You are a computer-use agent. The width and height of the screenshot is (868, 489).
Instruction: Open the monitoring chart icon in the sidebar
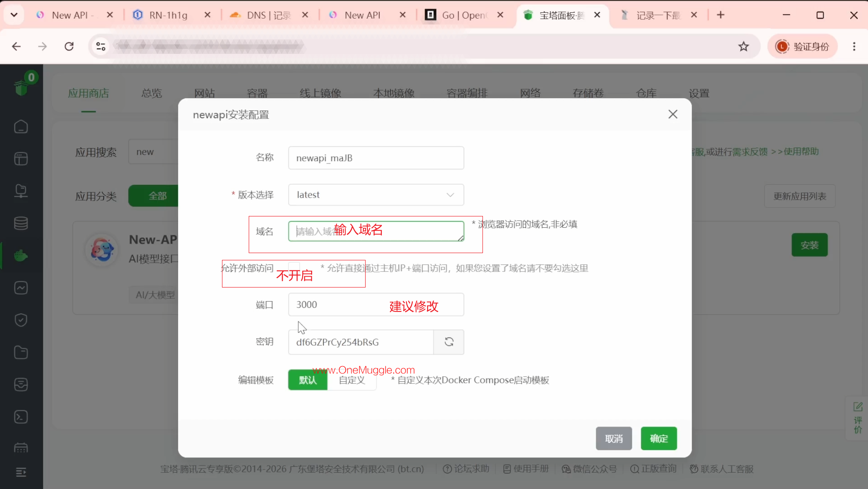click(x=21, y=288)
